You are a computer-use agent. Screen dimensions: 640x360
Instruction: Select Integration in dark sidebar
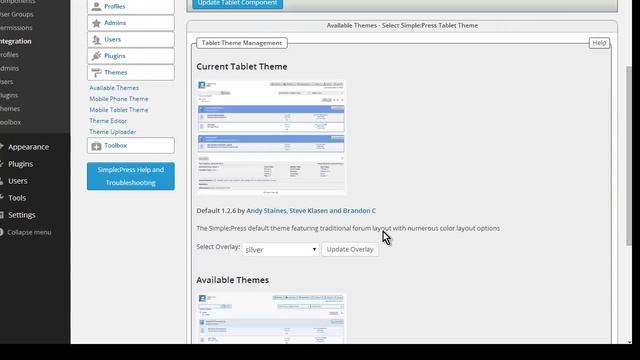pos(16,41)
